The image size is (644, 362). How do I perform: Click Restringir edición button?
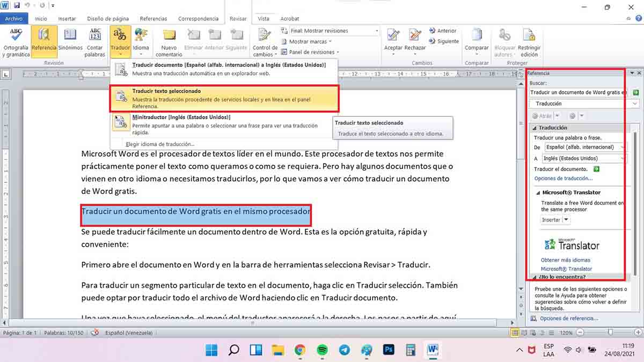[x=529, y=42]
